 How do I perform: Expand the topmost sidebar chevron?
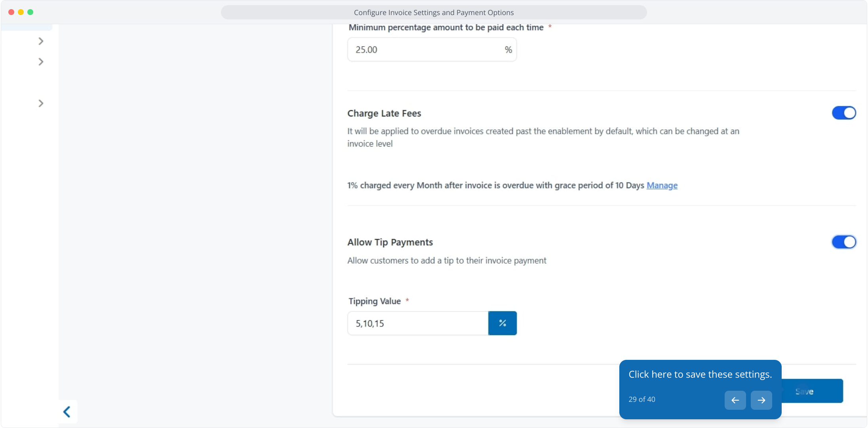[41, 41]
